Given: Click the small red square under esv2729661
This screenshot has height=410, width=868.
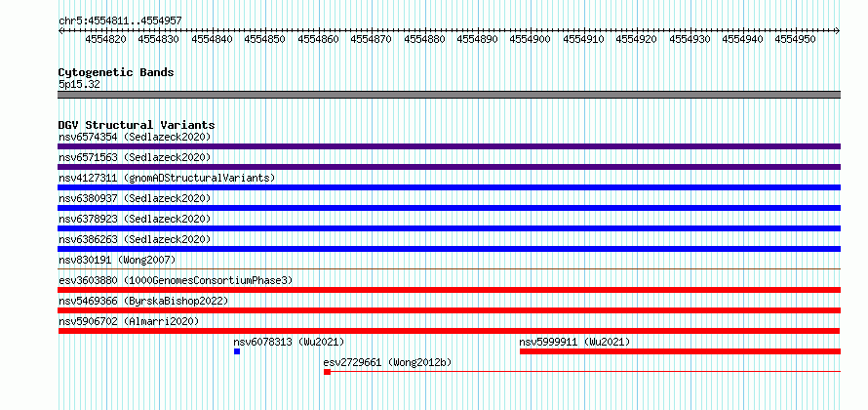Looking at the screenshot, I should tap(327, 372).
